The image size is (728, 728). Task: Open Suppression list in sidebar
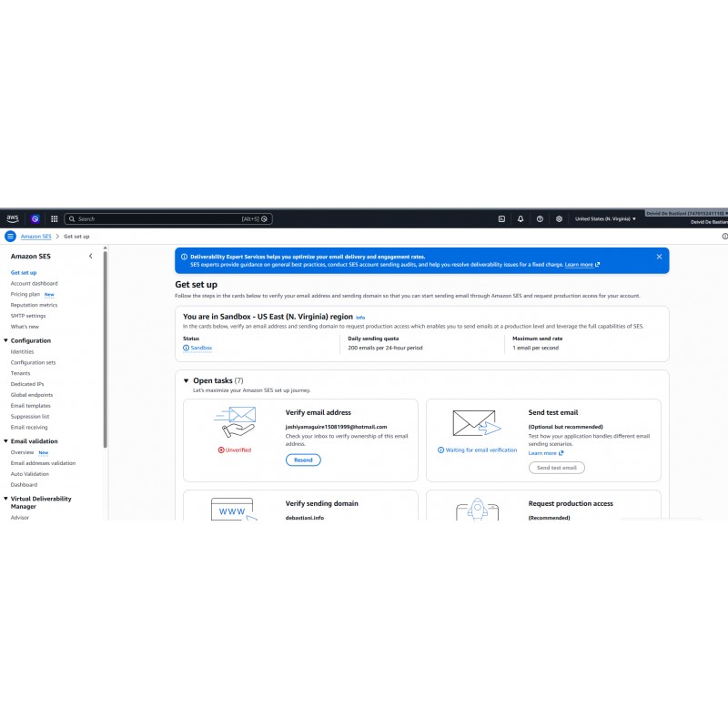[x=30, y=417]
